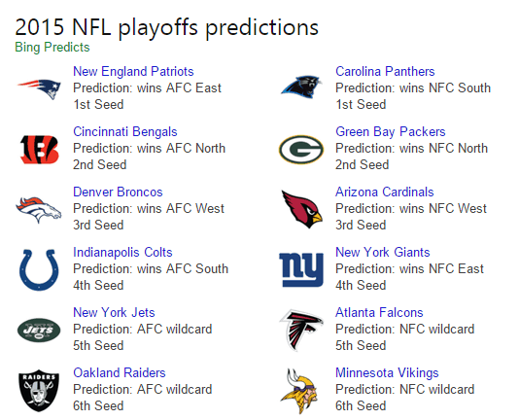Click the 2015 NFL playoffs predictions heading
This screenshot has height=420, width=519.
166,27
